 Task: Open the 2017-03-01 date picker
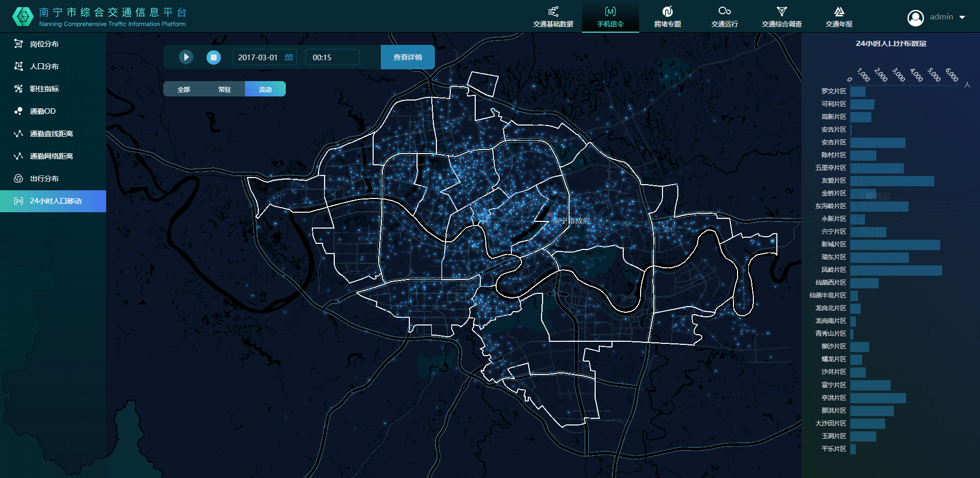click(258, 57)
